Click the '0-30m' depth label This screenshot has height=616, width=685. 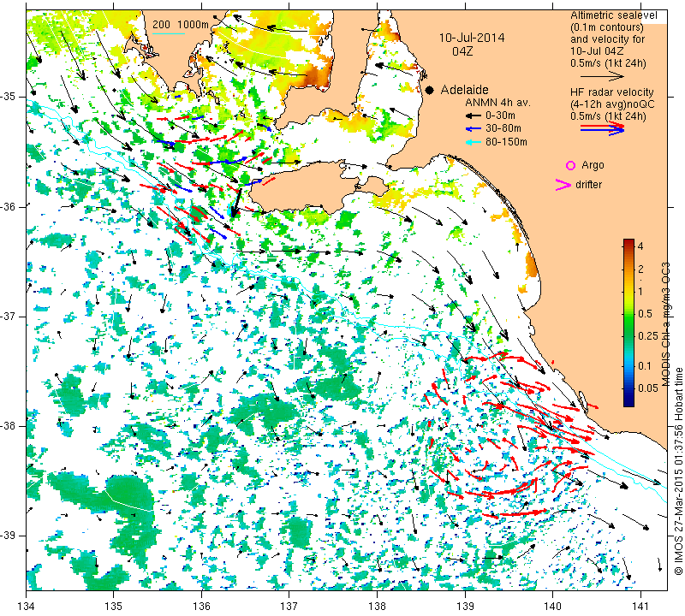point(500,115)
